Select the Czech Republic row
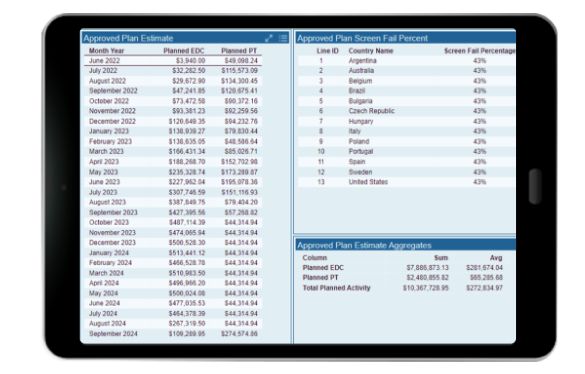This screenshot has width=585, height=374. point(407,111)
